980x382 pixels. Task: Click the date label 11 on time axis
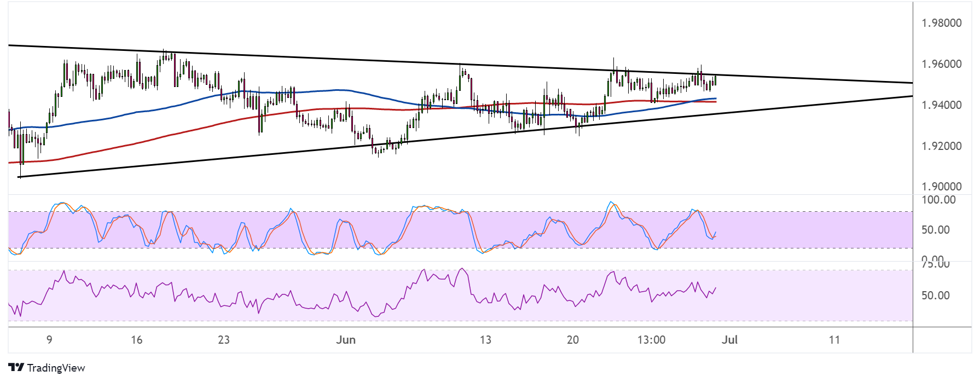tap(834, 340)
